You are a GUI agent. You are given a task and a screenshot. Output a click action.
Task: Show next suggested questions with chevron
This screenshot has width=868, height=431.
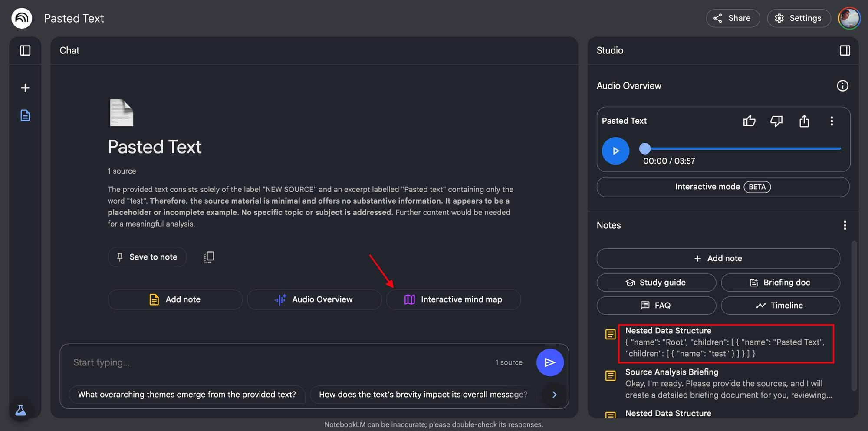point(554,395)
